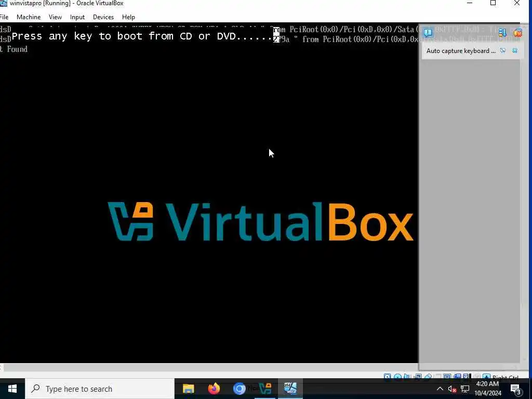
Task: Click inside the VM boot screen
Action: coord(209,193)
